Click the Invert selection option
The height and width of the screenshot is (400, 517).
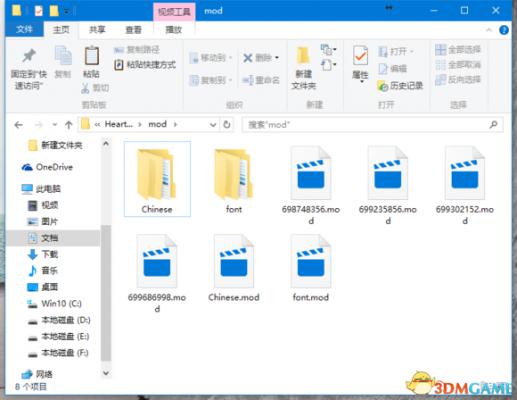(x=458, y=79)
